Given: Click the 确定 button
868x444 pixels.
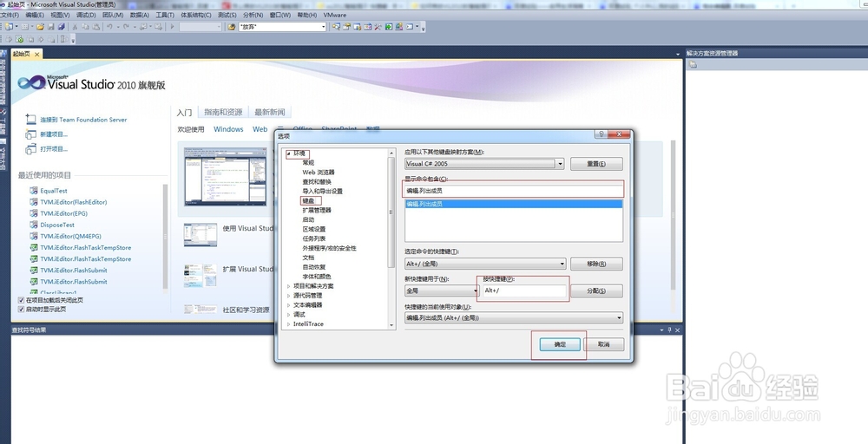Looking at the screenshot, I should [560, 344].
